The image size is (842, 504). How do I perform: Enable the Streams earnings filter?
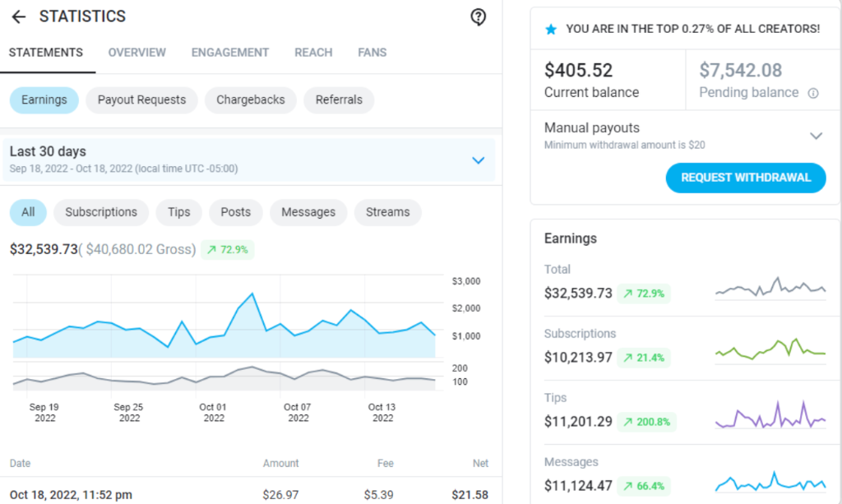point(387,212)
